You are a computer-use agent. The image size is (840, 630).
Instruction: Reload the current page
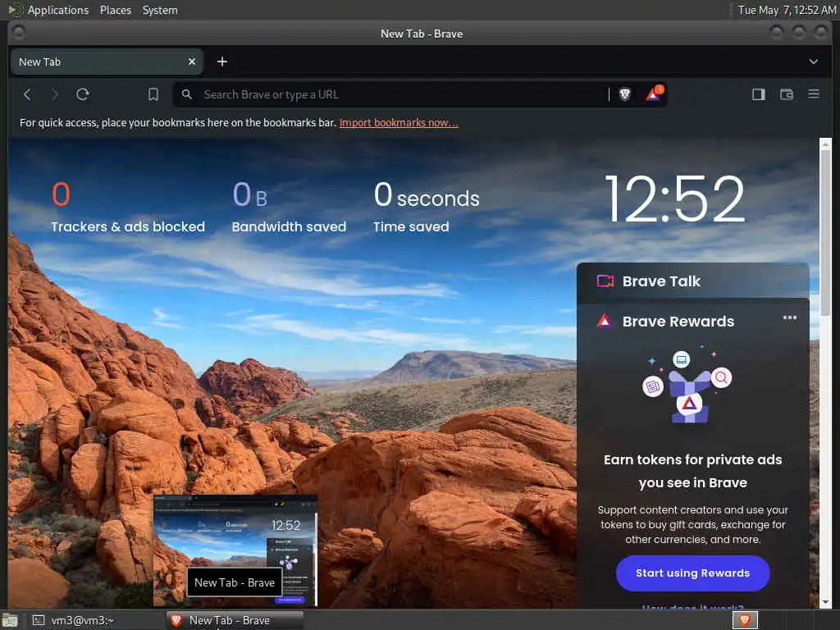[x=83, y=95]
